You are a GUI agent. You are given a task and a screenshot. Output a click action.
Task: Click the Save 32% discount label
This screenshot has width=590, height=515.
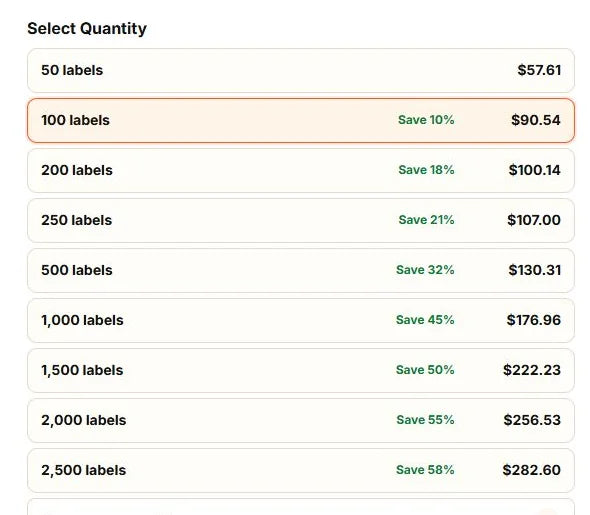425,270
